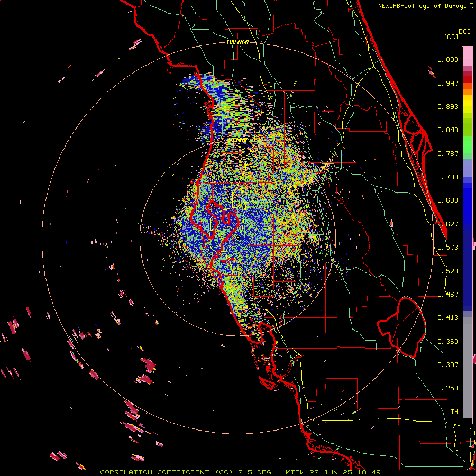Click the 0.787 scale value
The image size is (476, 476).
click(x=448, y=153)
